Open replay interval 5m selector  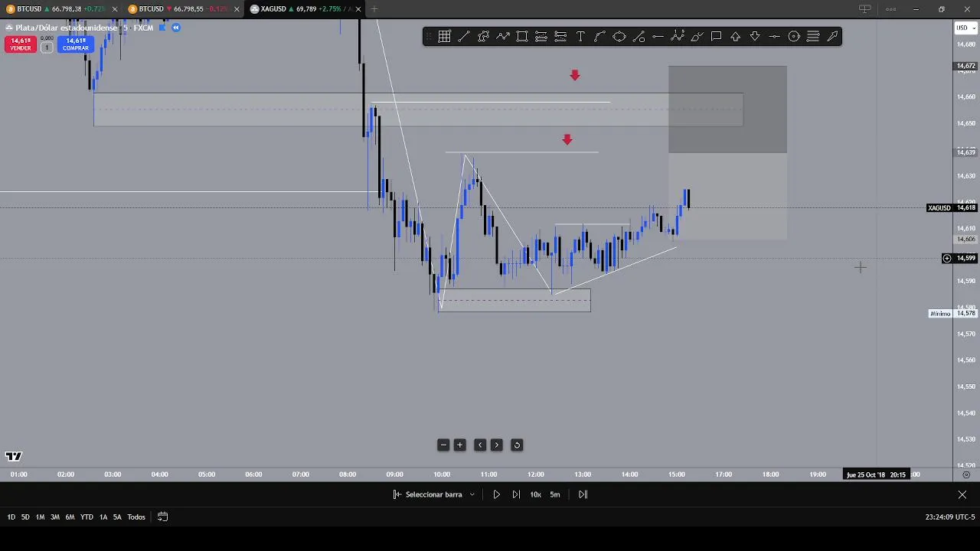555,494
